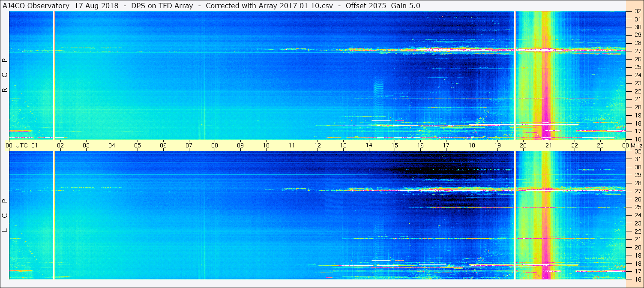Click the 12 hour tick label
644x288 pixels.
[318, 145]
